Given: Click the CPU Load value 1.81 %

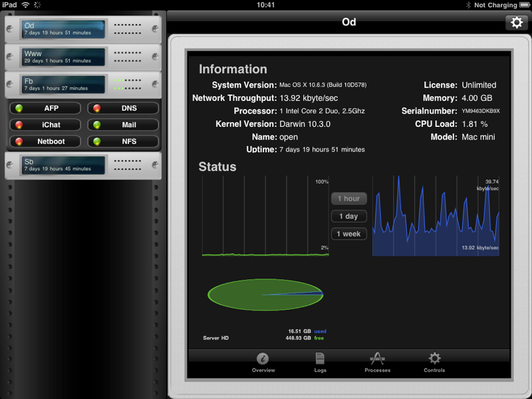Looking at the screenshot, I should 475,124.
